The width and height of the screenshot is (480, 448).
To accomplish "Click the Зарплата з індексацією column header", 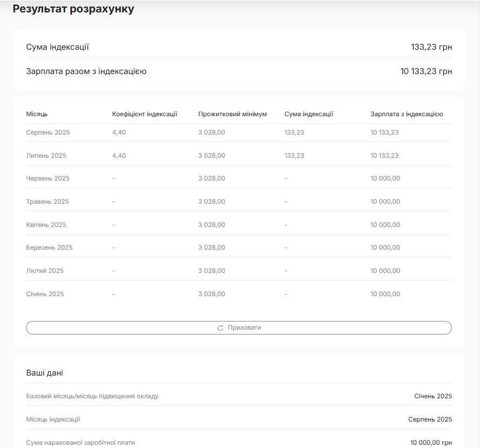I will pyautogui.click(x=406, y=114).
